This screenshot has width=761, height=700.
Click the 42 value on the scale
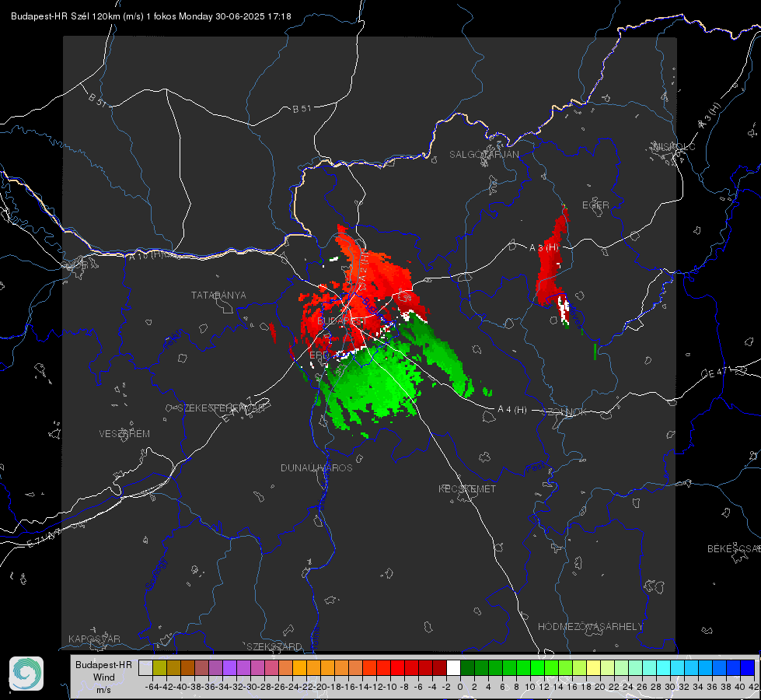tap(753, 687)
